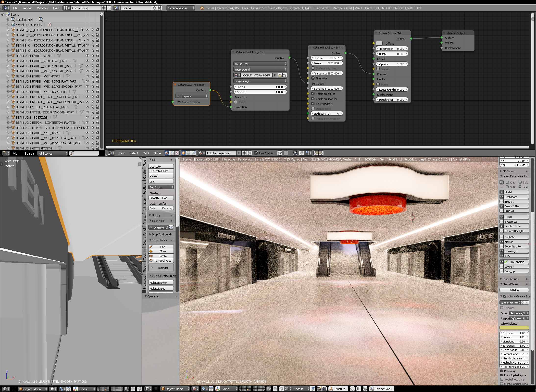Open the OctaneRender engine dropdown

click(x=181, y=8)
